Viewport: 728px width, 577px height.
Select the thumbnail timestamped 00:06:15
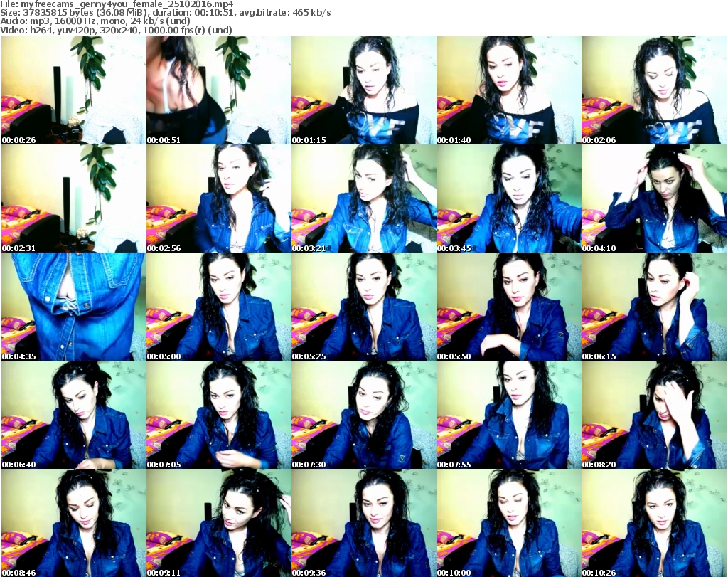click(654, 307)
